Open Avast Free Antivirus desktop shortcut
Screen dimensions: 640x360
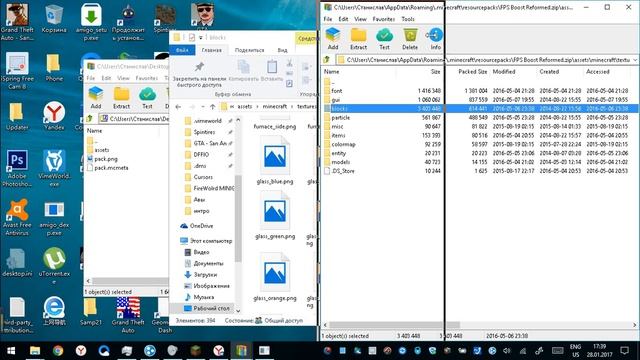[17, 218]
